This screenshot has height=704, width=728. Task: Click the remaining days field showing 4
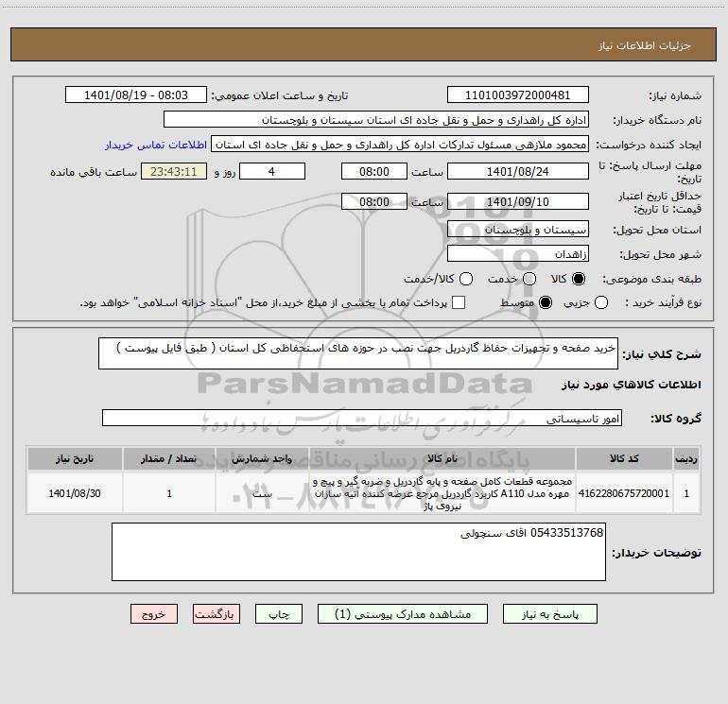(x=272, y=171)
